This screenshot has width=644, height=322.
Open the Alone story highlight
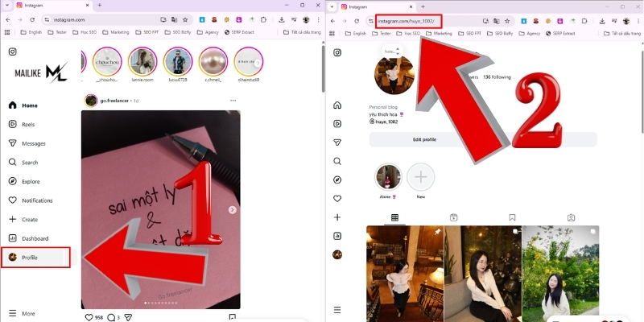point(388,177)
